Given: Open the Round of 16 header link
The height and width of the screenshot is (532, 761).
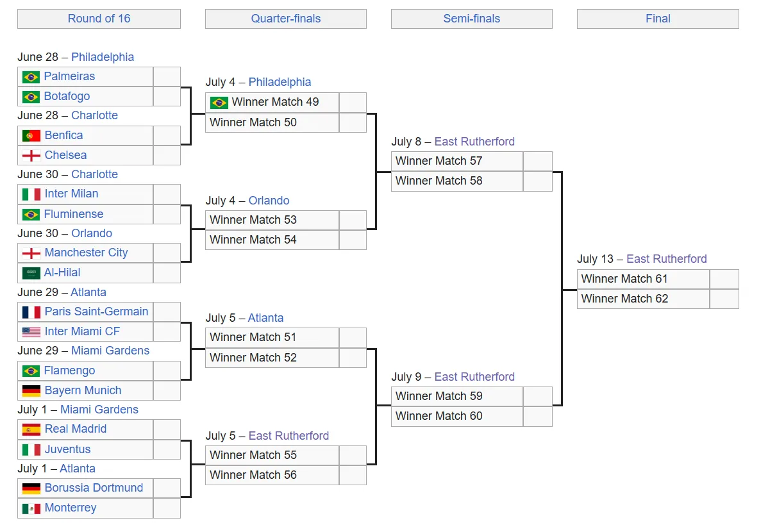Looking at the screenshot, I should [99, 19].
